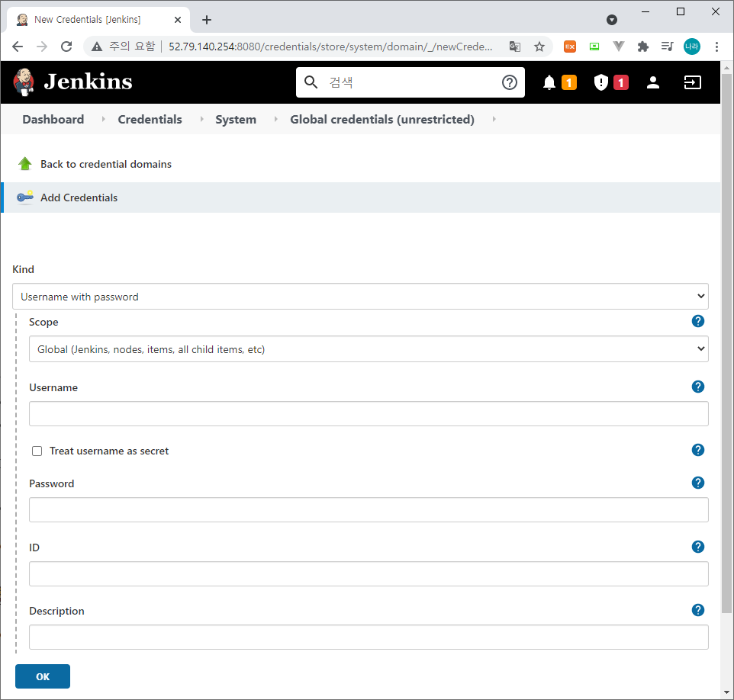This screenshot has width=734, height=700.
Task: Open Chrome three-dot menu
Action: (716, 47)
